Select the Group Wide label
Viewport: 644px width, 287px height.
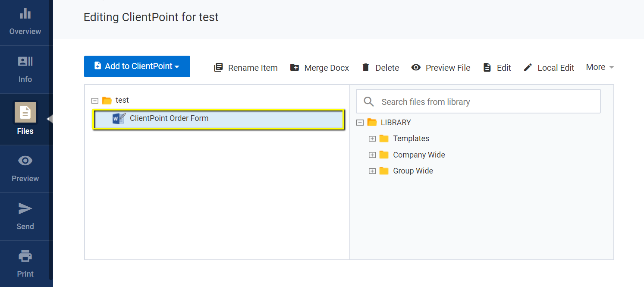click(x=413, y=171)
